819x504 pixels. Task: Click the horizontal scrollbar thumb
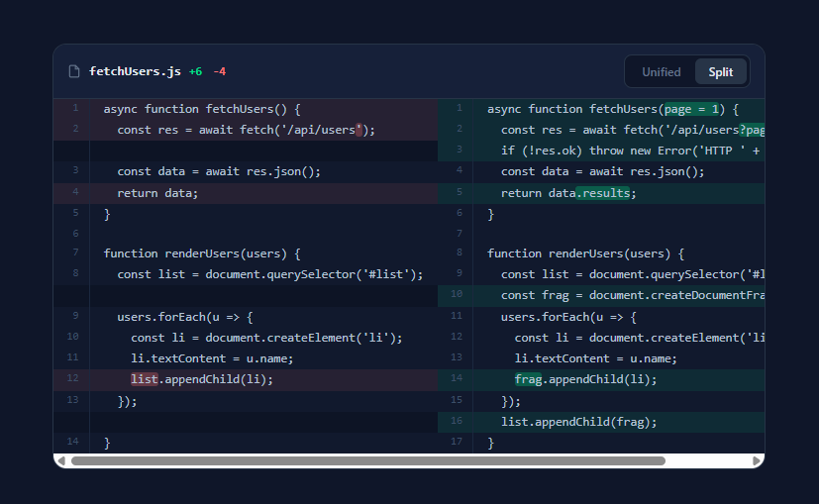367,460
